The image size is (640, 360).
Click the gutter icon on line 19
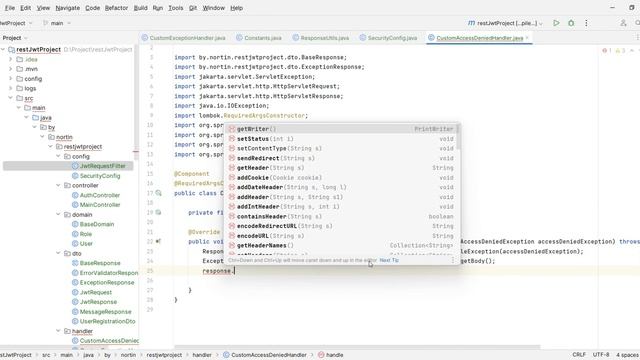(158, 212)
